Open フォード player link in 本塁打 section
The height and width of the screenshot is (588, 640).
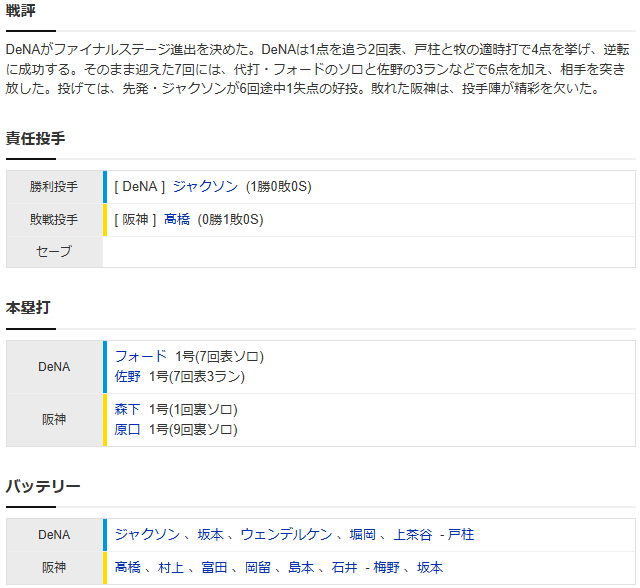coord(141,356)
